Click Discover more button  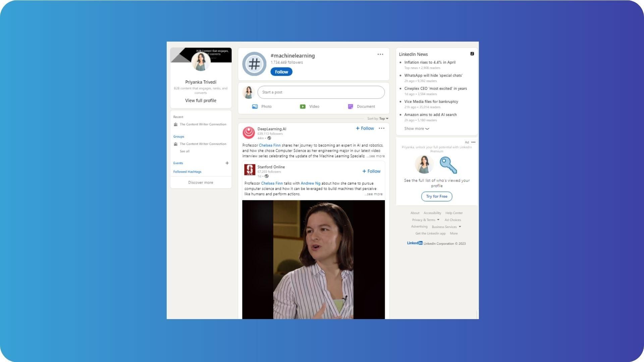point(201,183)
